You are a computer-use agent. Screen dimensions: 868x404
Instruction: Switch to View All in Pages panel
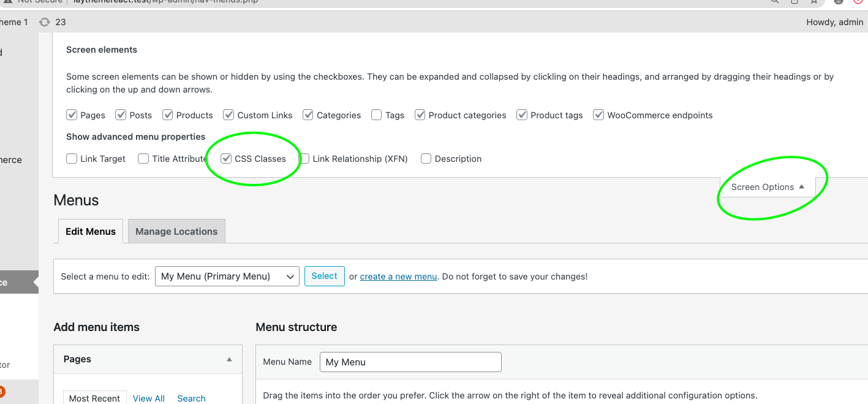click(149, 398)
